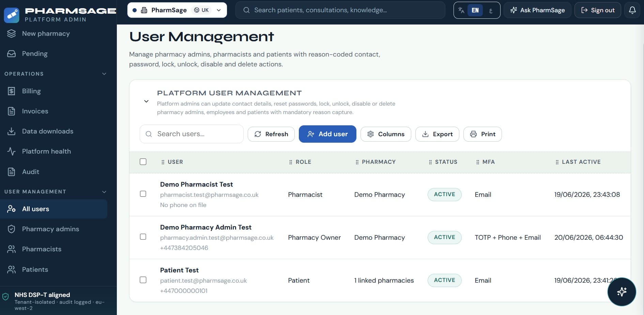This screenshot has height=315, width=644.
Task: Check the Demo Pharmacy Admin Test row checkbox
Action: (143, 237)
